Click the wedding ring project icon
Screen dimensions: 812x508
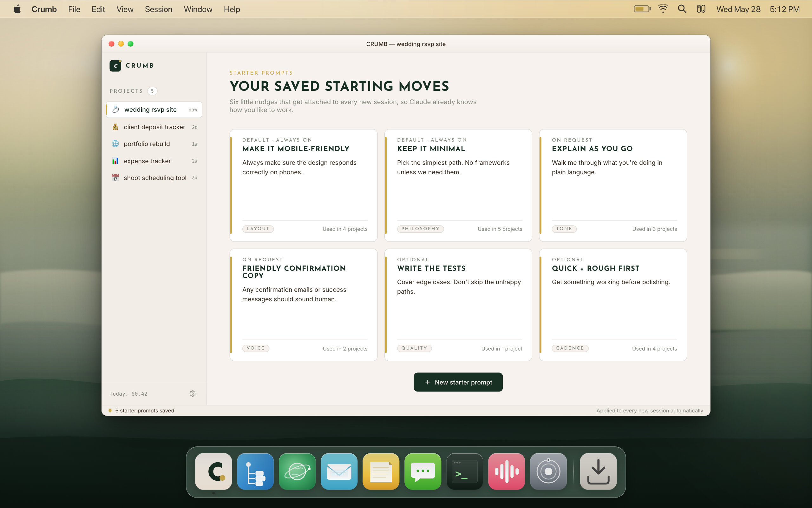pyautogui.click(x=116, y=110)
